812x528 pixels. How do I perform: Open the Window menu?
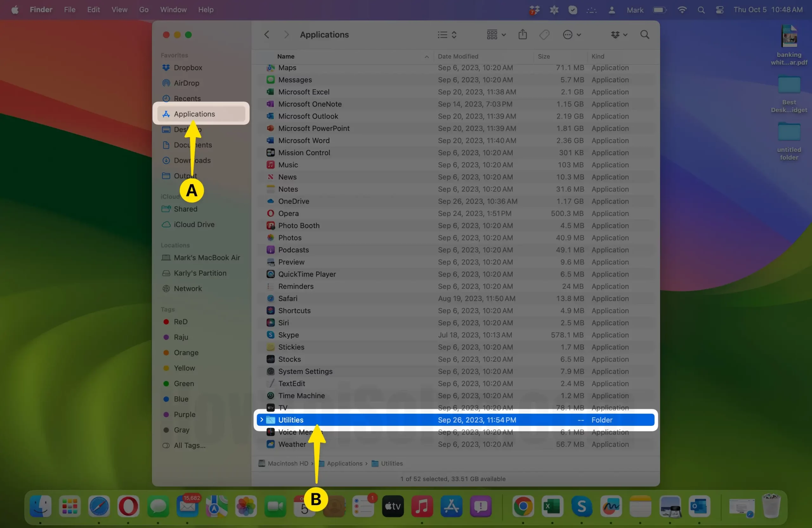[x=173, y=10]
